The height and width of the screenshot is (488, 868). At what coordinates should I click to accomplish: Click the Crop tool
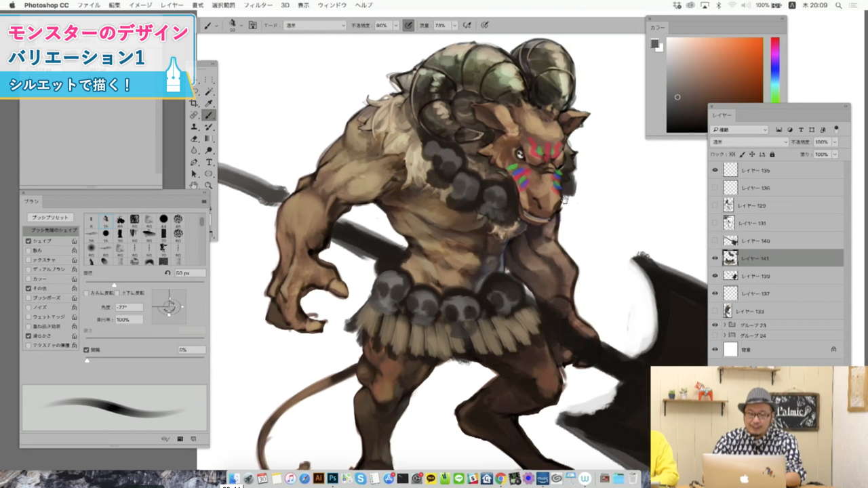[195, 103]
